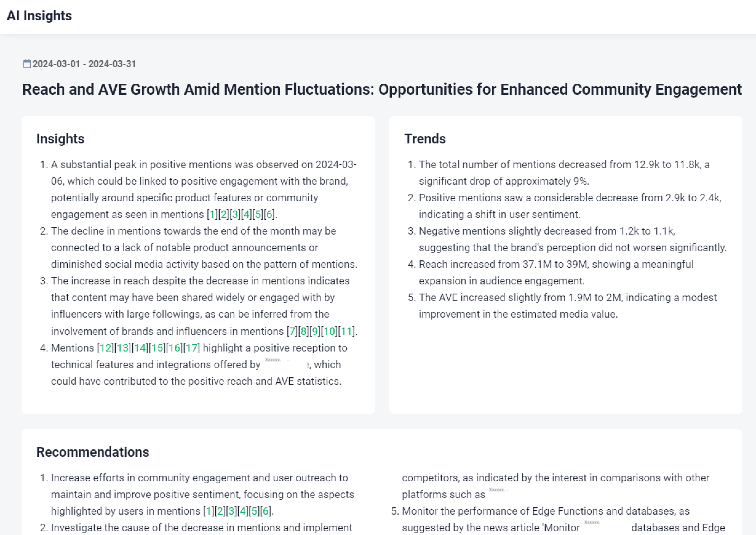
Task: Click citation [3] in the first insight
Action: point(235,214)
